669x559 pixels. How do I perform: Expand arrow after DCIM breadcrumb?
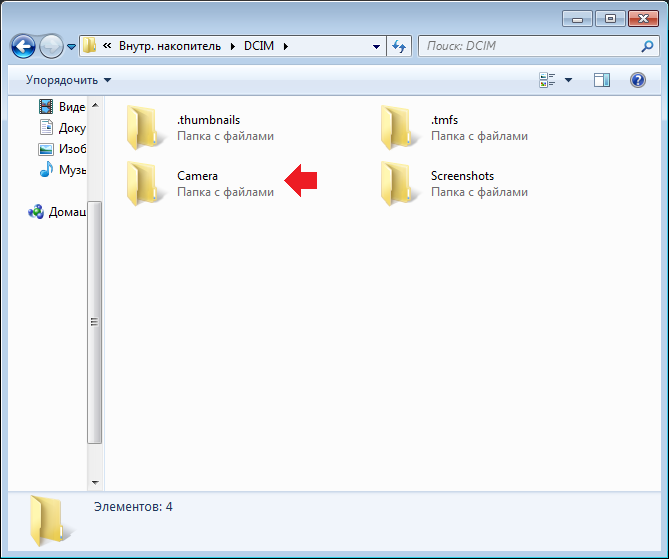point(285,46)
